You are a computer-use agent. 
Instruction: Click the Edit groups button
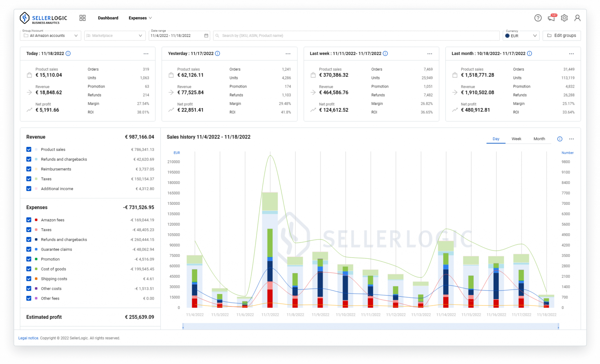pyautogui.click(x=562, y=35)
